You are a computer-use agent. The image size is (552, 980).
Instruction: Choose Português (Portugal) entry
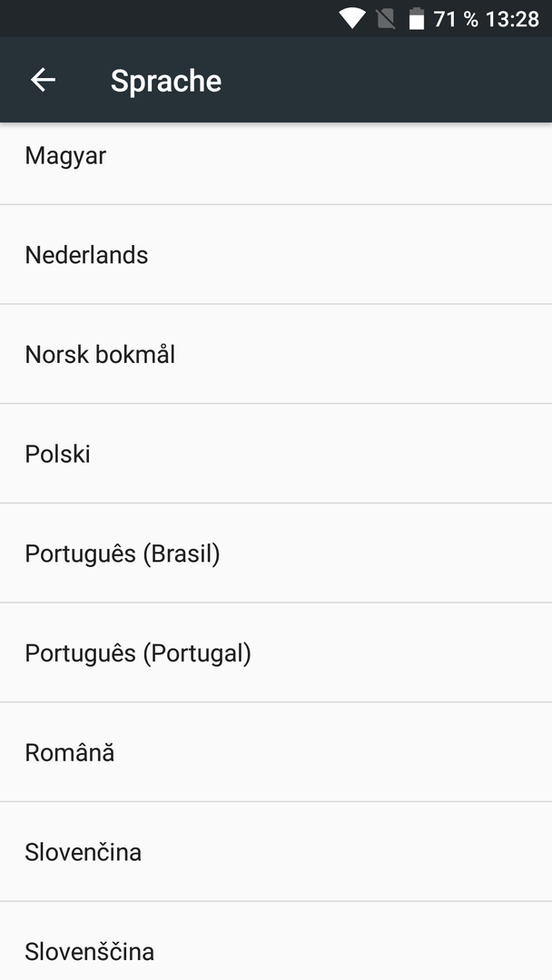point(276,652)
